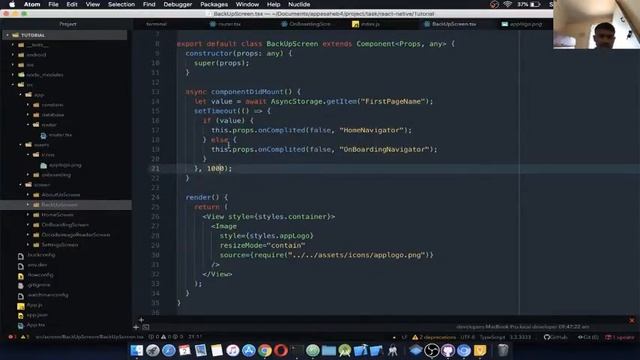Open the router.tsx file icon in tree

pyautogui.click(x=43, y=135)
